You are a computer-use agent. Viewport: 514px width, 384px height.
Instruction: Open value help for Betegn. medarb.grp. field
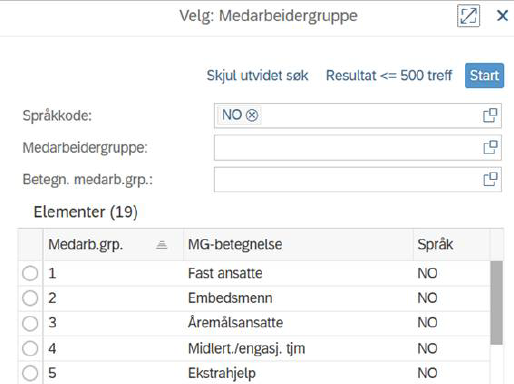490,179
